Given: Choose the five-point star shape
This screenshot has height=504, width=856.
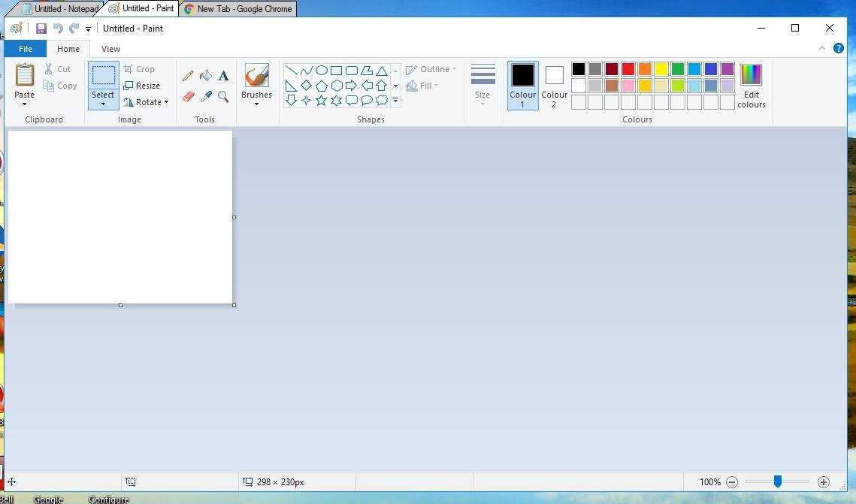Looking at the screenshot, I should 321,100.
